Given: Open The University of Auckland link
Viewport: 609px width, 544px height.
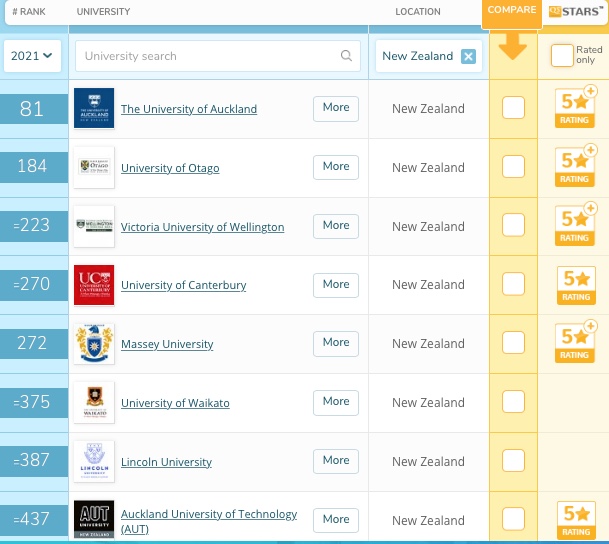Looking at the screenshot, I should click(189, 109).
